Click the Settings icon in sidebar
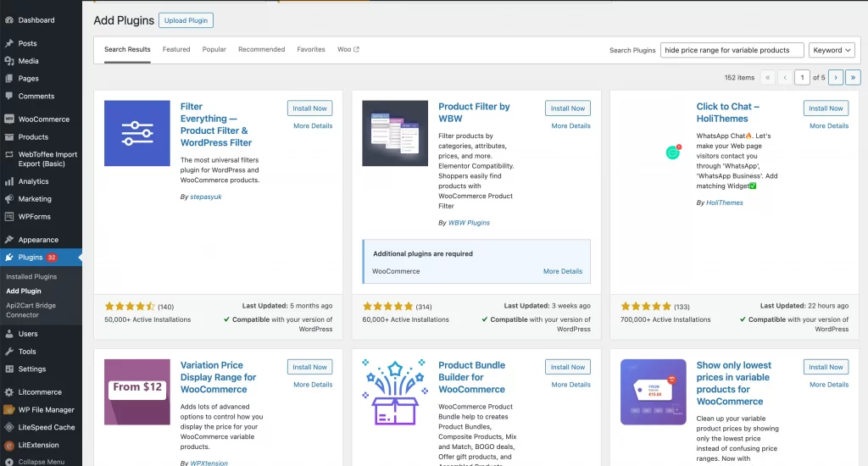868x466 pixels. click(8, 369)
